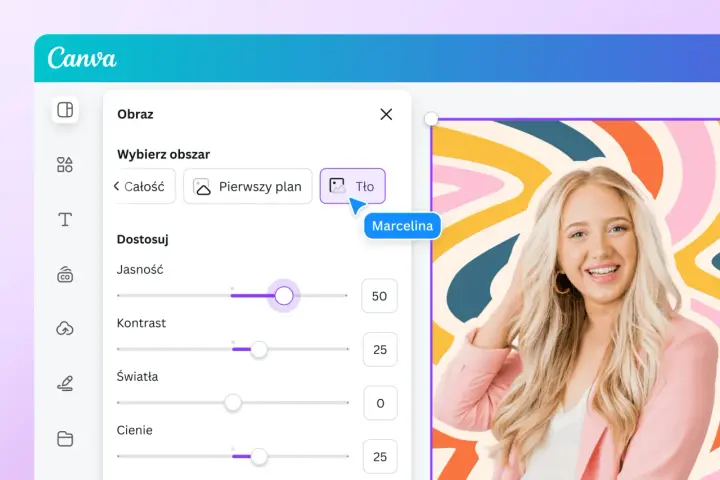This screenshot has width=720, height=480.
Task: Open the Elements shapes sidebar icon
Action: tap(65, 164)
